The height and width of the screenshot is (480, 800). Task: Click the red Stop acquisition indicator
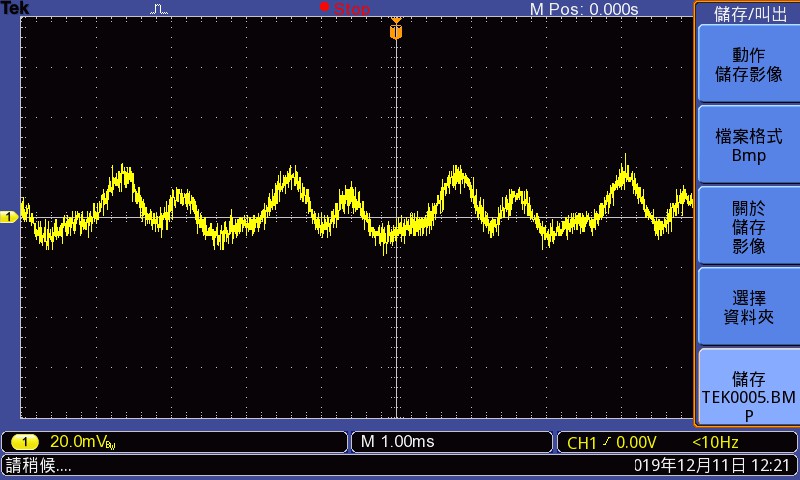coord(345,9)
